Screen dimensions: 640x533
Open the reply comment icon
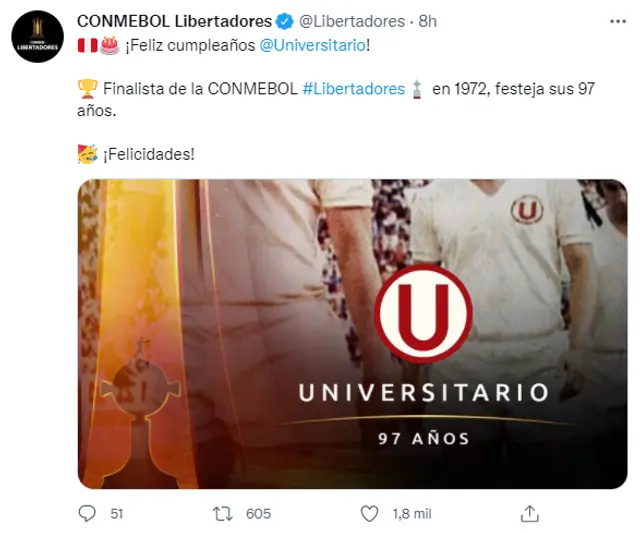pyautogui.click(x=87, y=513)
